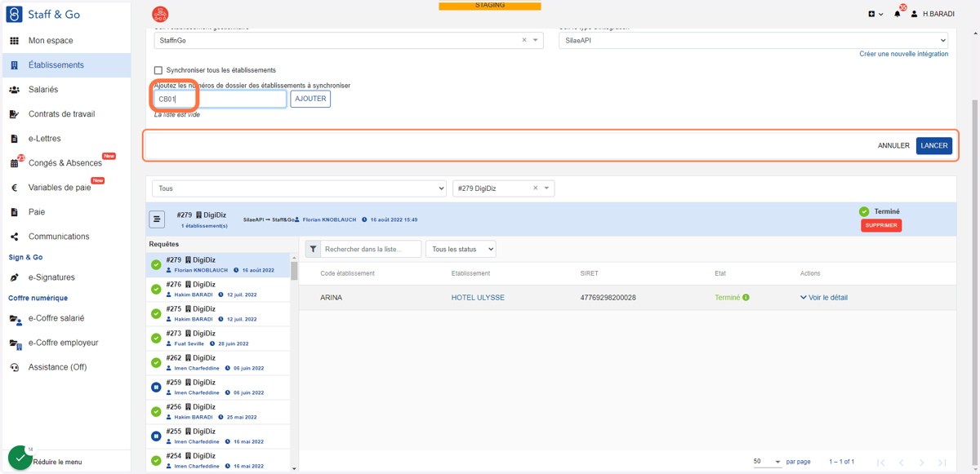Screen dimensions: 980x474
Task: Click the red round logo in header
Action: tap(160, 14)
